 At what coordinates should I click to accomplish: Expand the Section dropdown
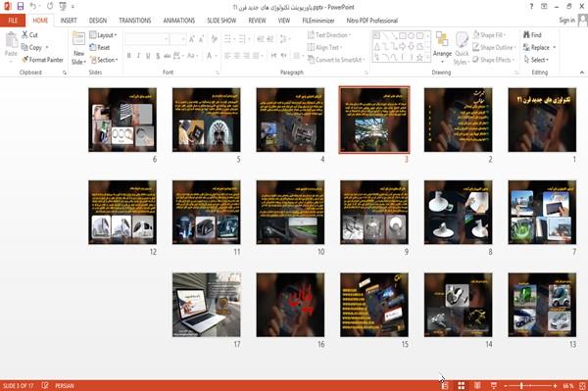(x=104, y=60)
